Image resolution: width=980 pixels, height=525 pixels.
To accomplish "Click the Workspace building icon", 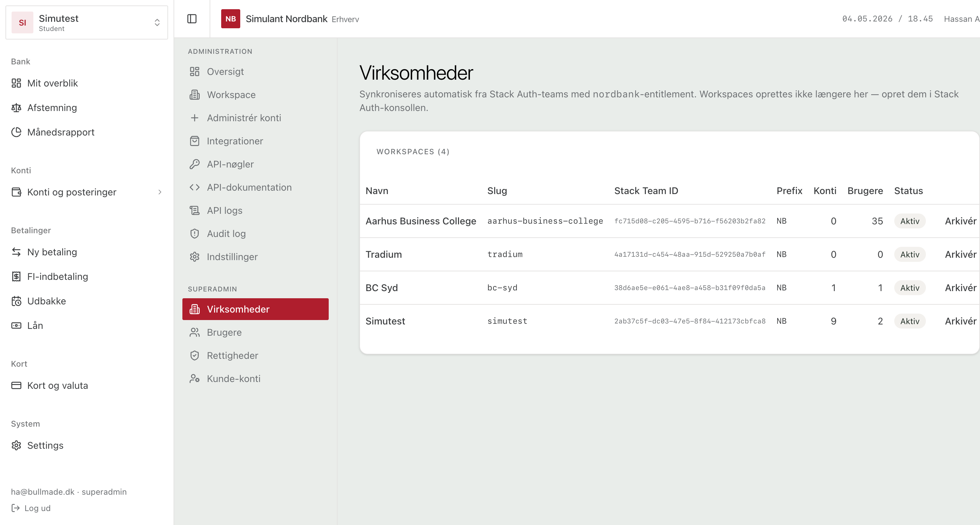I will tap(194, 95).
